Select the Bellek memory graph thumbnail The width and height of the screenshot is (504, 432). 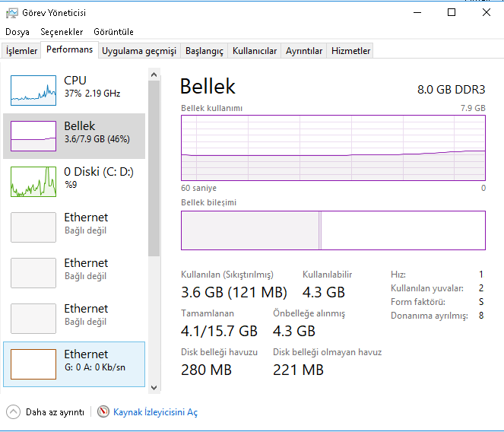33,135
